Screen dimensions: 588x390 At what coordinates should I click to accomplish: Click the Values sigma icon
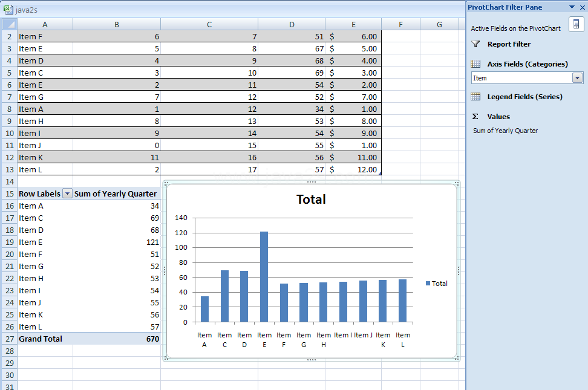coord(475,117)
